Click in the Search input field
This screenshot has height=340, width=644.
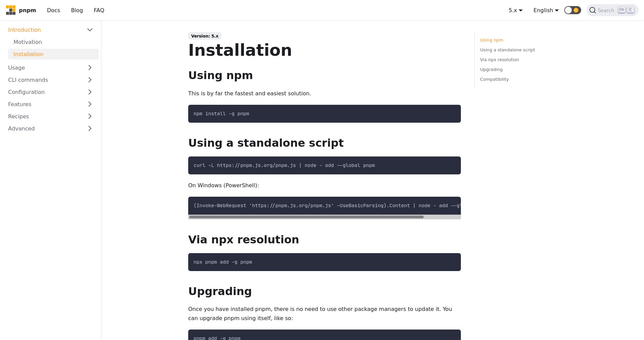(x=612, y=10)
